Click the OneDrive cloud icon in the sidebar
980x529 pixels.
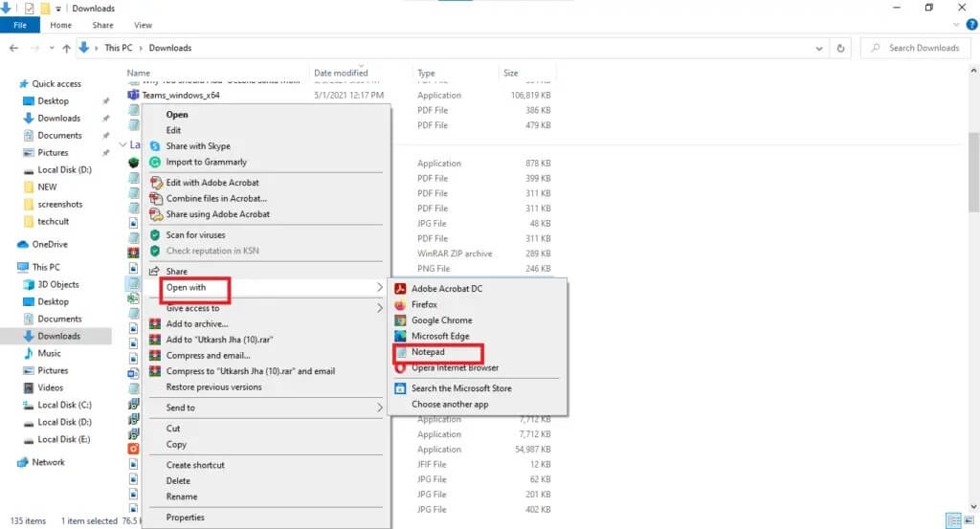point(23,244)
